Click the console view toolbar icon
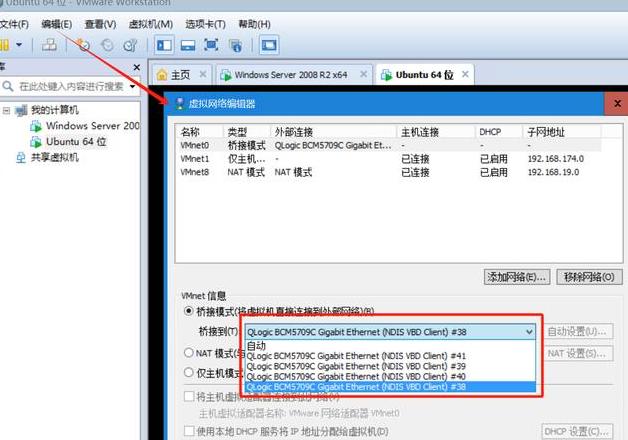Viewport: 628px width, 440px height. pos(269,44)
